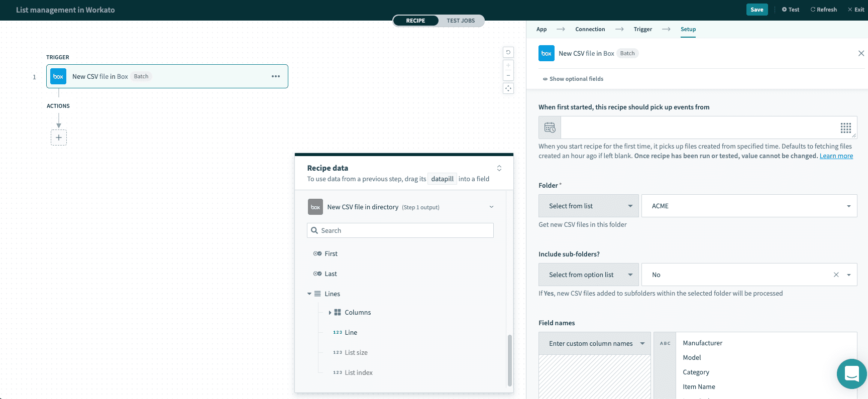
Task: Open the formula grid icon in date field
Action: click(x=846, y=127)
